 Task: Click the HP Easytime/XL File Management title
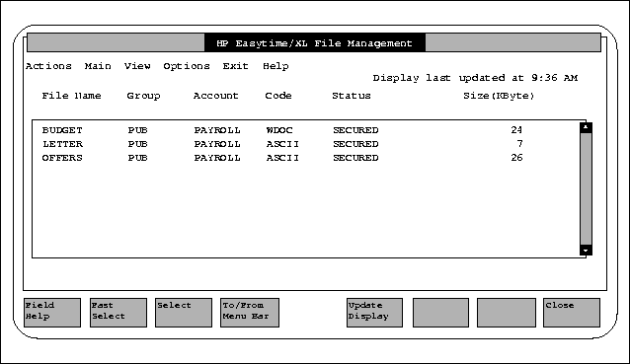(314, 43)
